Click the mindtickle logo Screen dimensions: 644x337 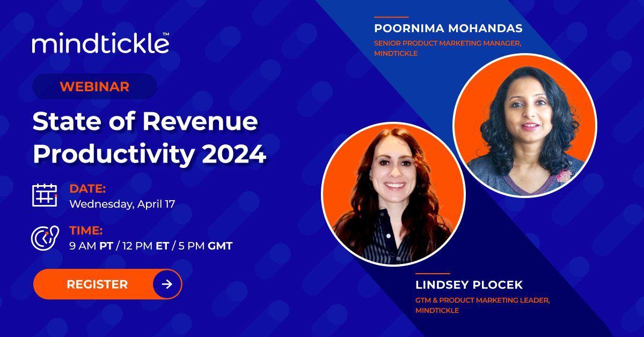(101, 43)
